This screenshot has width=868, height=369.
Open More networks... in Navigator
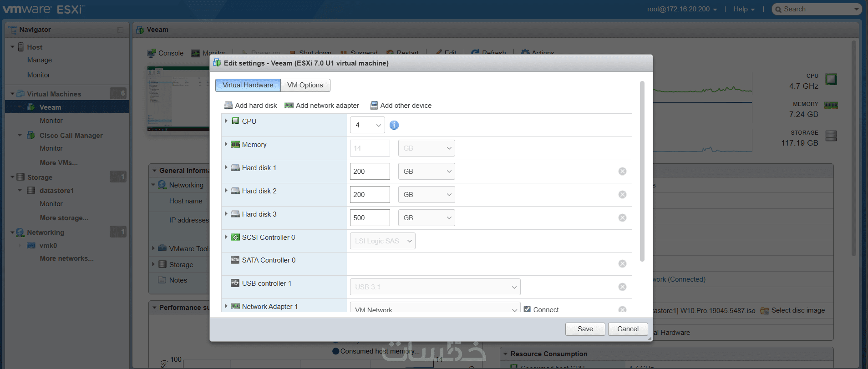click(x=66, y=258)
